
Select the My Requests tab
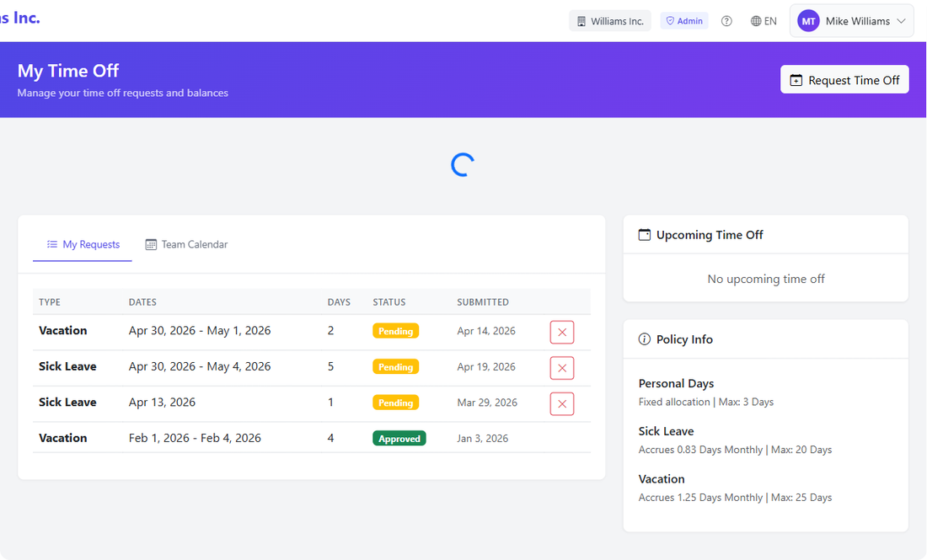[83, 244]
